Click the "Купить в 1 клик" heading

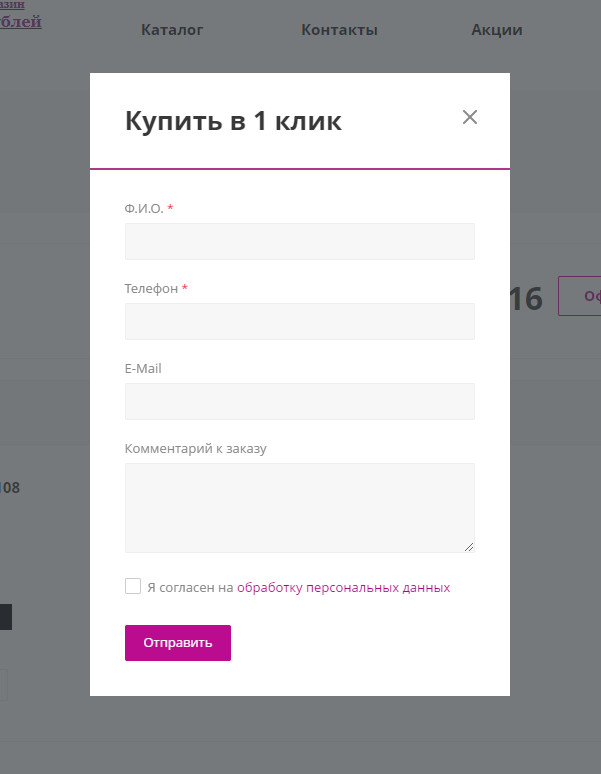pos(233,120)
